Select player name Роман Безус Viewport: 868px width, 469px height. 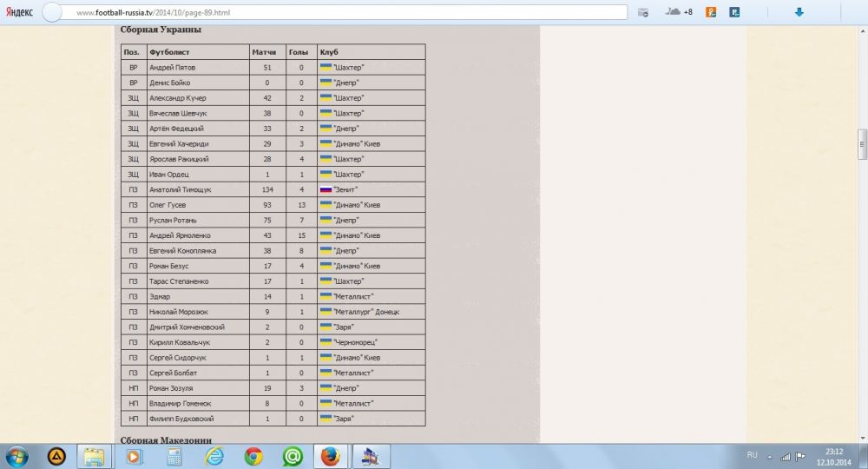pyautogui.click(x=169, y=266)
